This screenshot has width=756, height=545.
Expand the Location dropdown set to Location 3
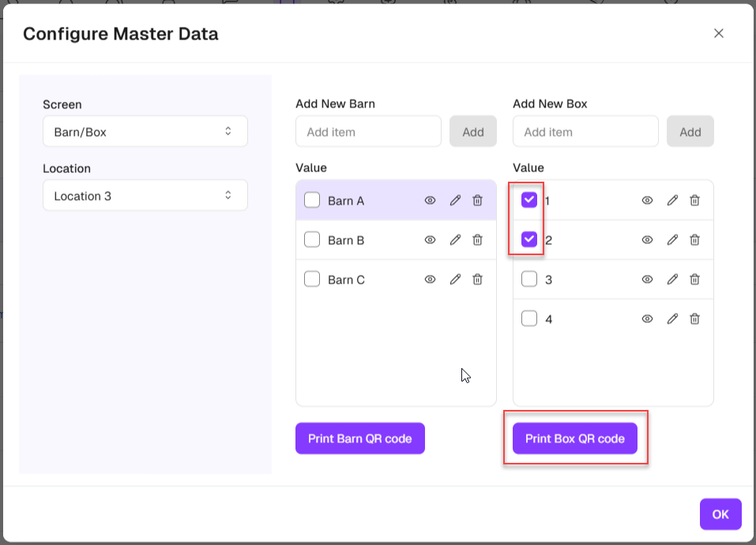pos(145,196)
